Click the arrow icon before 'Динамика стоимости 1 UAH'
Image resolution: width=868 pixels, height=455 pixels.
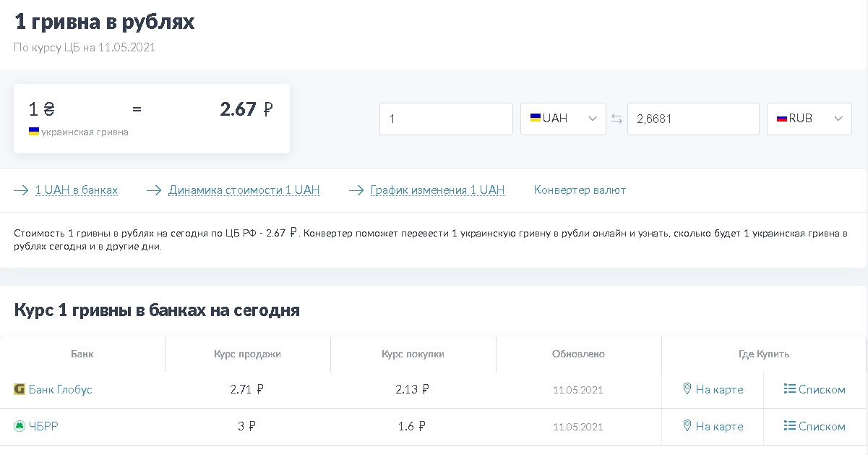click(x=154, y=190)
